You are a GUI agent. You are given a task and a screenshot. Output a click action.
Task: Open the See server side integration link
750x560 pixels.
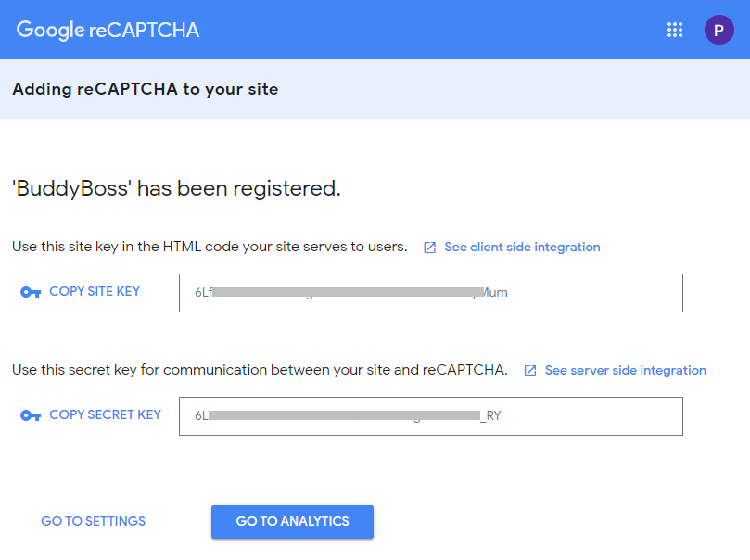[x=625, y=371]
